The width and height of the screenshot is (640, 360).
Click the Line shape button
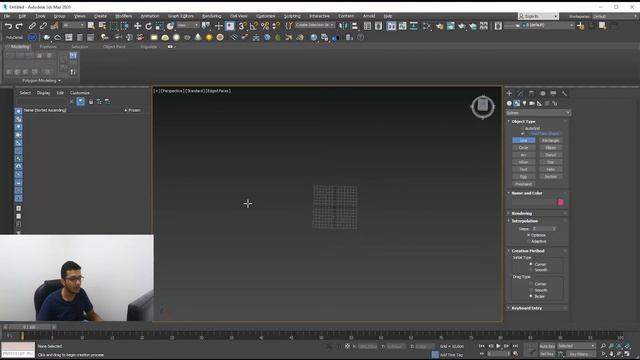coord(524,140)
